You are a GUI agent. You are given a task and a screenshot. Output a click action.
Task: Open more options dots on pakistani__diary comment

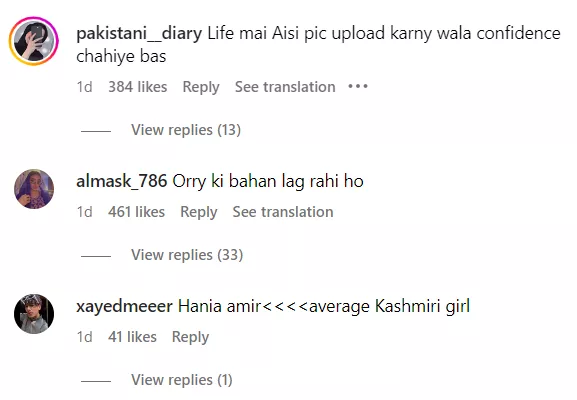pyautogui.click(x=358, y=87)
